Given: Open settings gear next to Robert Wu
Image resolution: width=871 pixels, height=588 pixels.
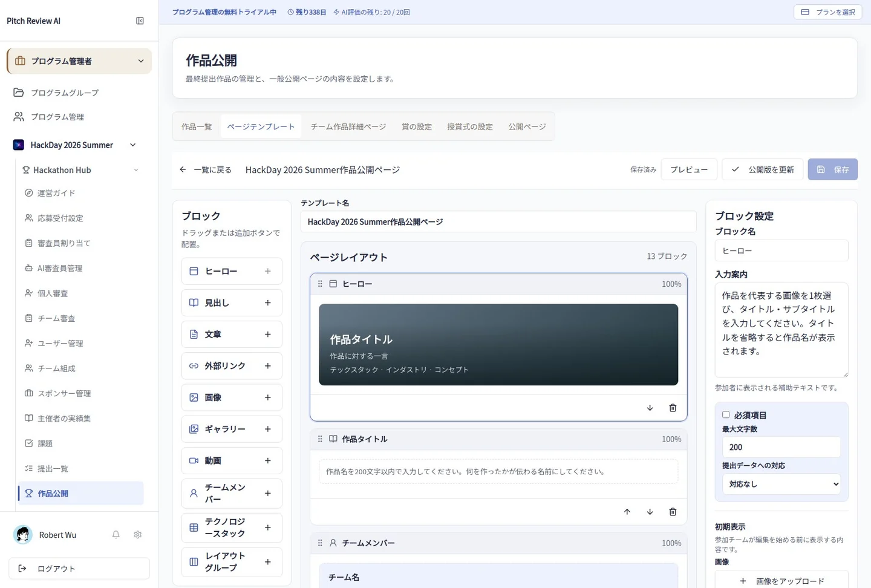Looking at the screenshot, I should coord(138,535).
